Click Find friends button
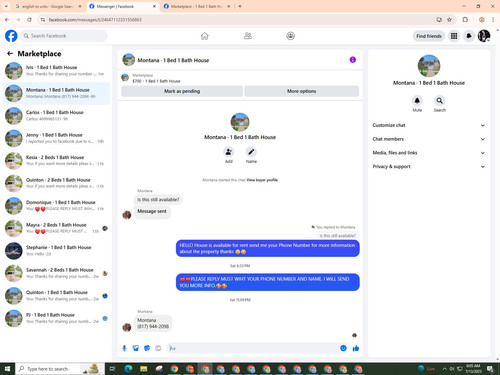Image resolution: width=500 pixels, height=375 pixels. [x=429, y=36]
